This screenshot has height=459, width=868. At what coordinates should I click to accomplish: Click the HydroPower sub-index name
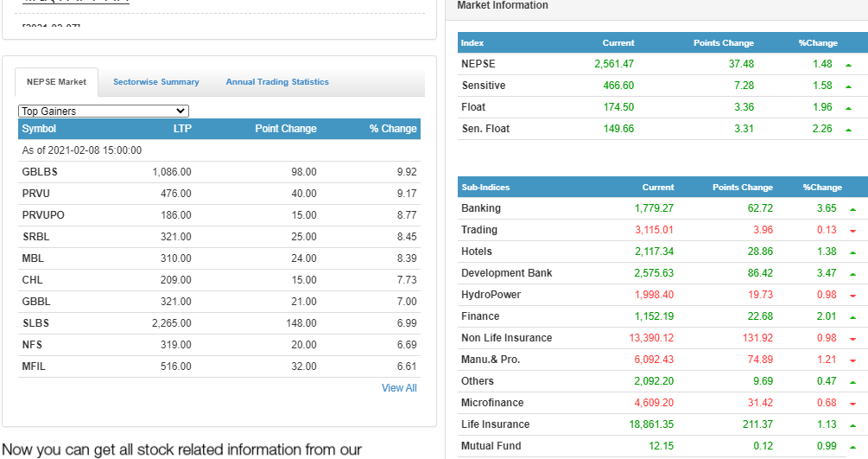point(491,295)
